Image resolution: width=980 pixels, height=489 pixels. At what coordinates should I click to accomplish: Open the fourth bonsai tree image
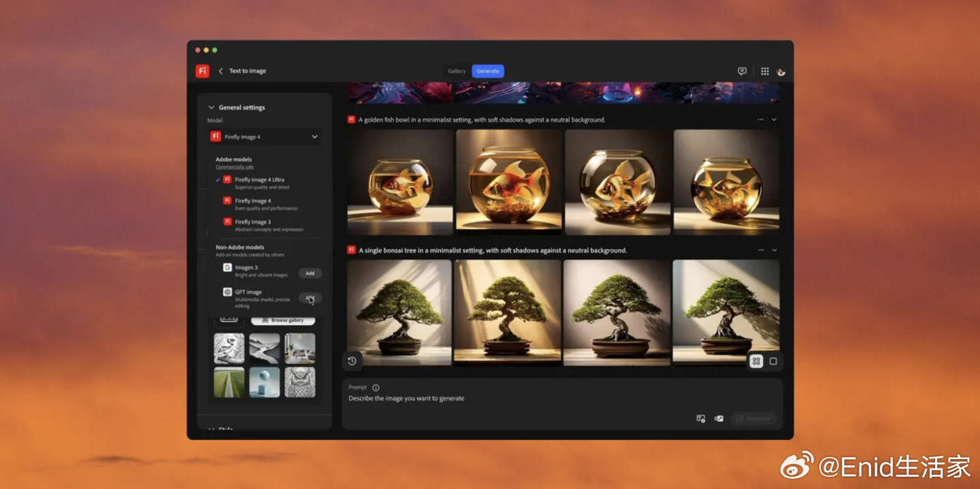click(726, 312)
